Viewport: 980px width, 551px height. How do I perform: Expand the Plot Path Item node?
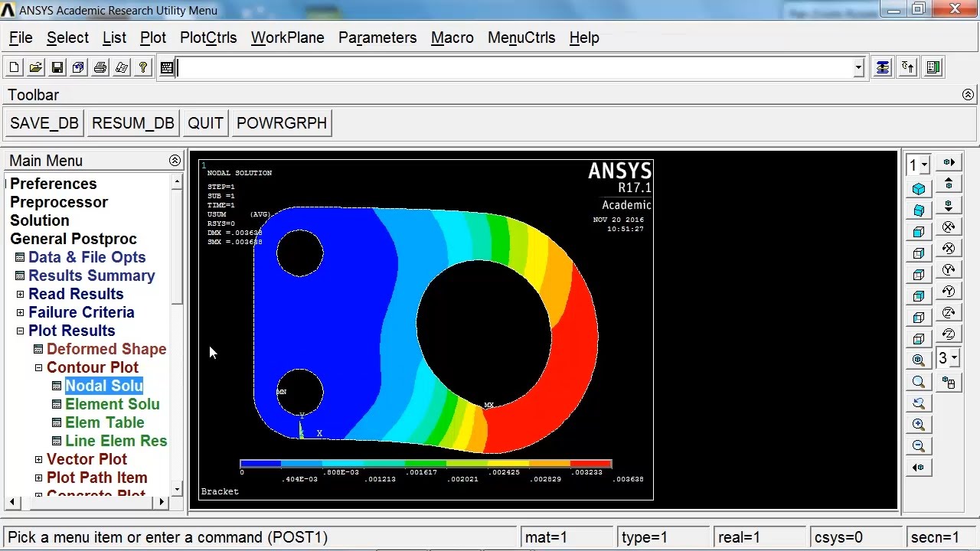point(38,478)
